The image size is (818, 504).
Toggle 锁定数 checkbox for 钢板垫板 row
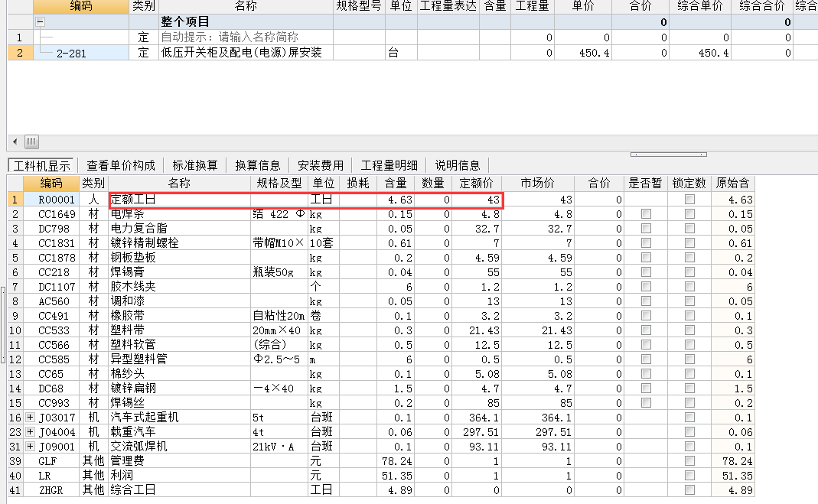689,258
